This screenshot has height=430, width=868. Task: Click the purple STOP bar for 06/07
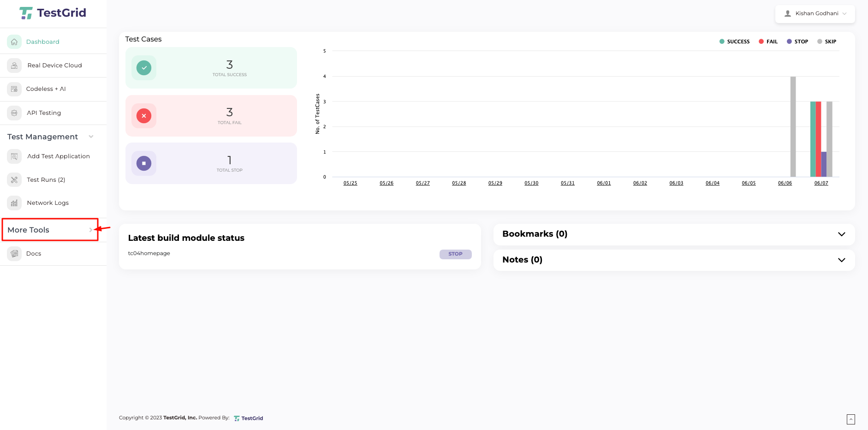click(824, 164)
